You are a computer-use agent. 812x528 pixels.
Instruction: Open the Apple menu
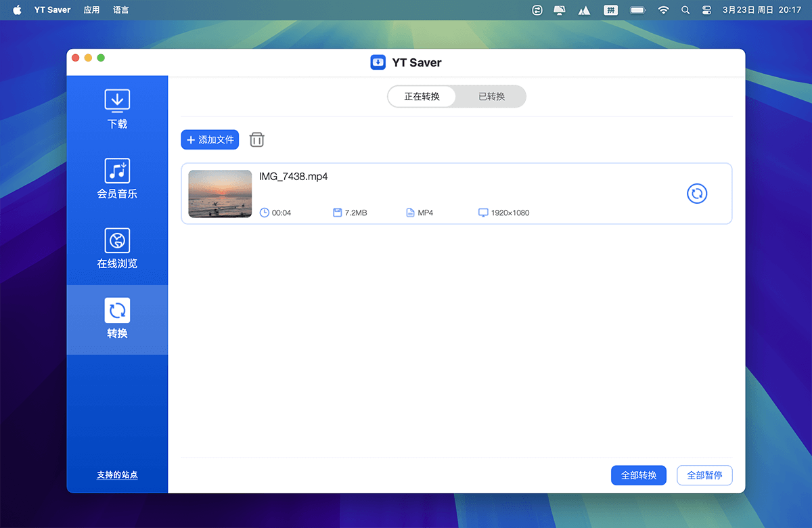pyautogui.click(x=18, y=10)
